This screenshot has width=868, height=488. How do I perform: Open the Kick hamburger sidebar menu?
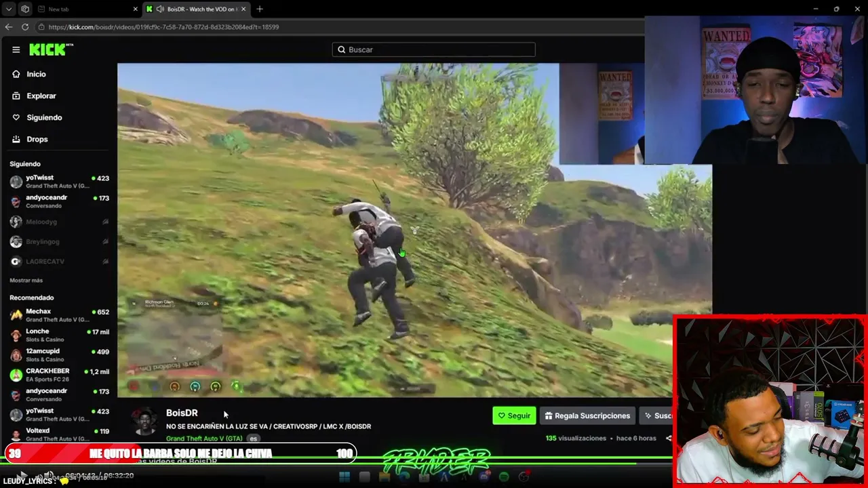(x=16, y=49)
